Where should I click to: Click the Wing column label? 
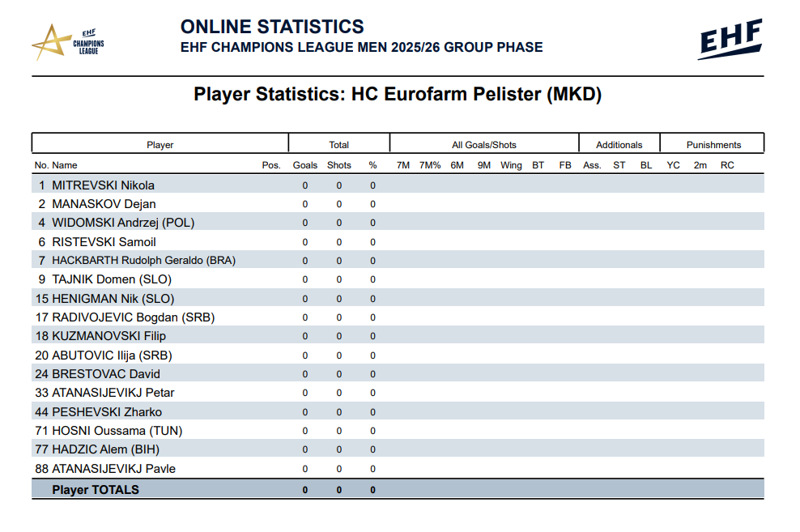(x=511, y=165)
